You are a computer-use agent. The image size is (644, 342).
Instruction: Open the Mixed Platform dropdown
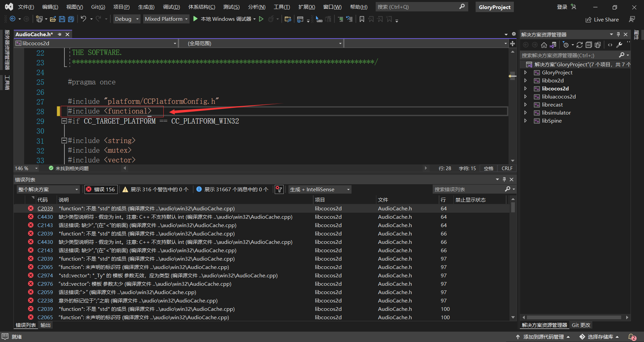pos(166,19)
